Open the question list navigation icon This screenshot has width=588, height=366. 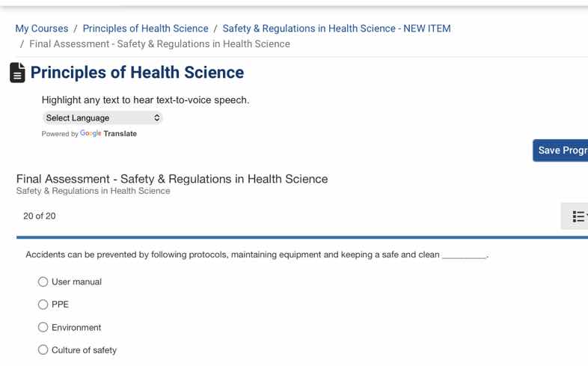tap(578, 216)
